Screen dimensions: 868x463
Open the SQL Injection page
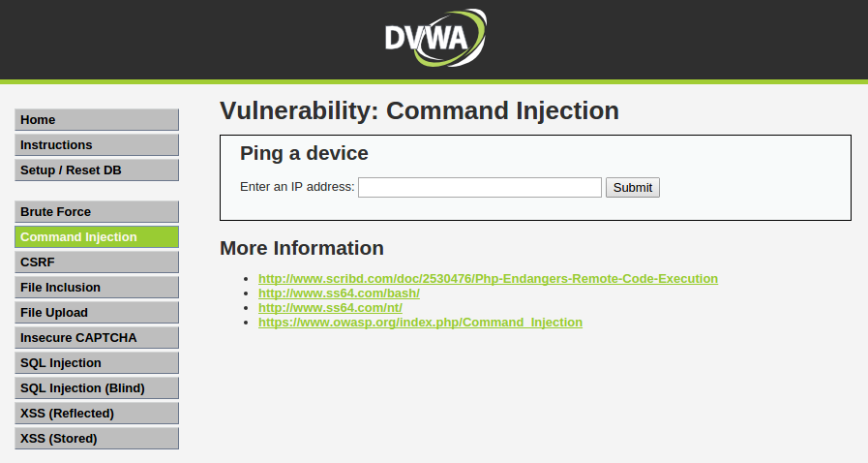[97, 363]
